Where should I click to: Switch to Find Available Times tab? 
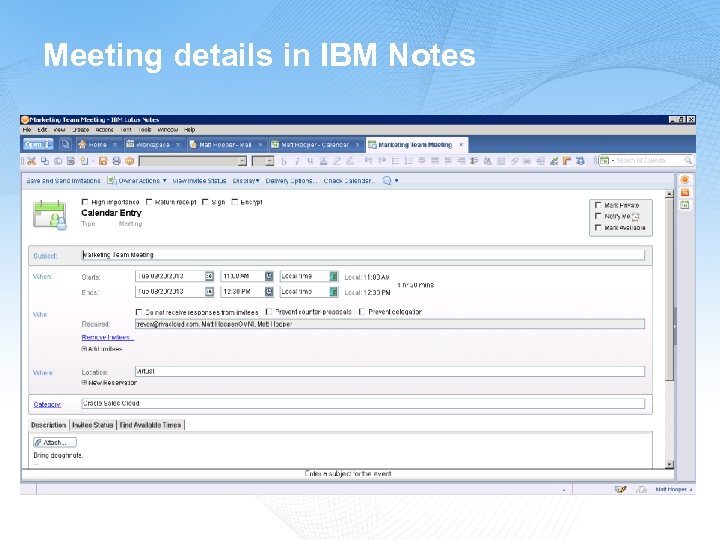point(151,425)
